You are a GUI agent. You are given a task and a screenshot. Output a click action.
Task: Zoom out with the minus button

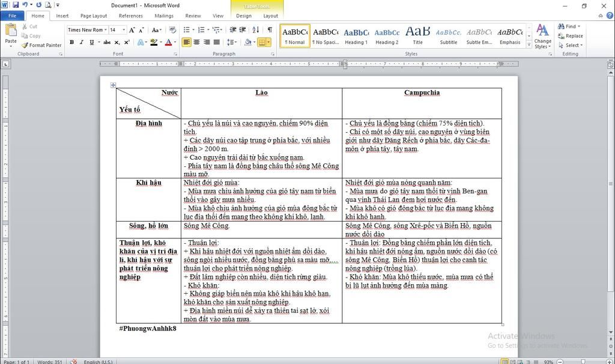(x=560, y=361)
